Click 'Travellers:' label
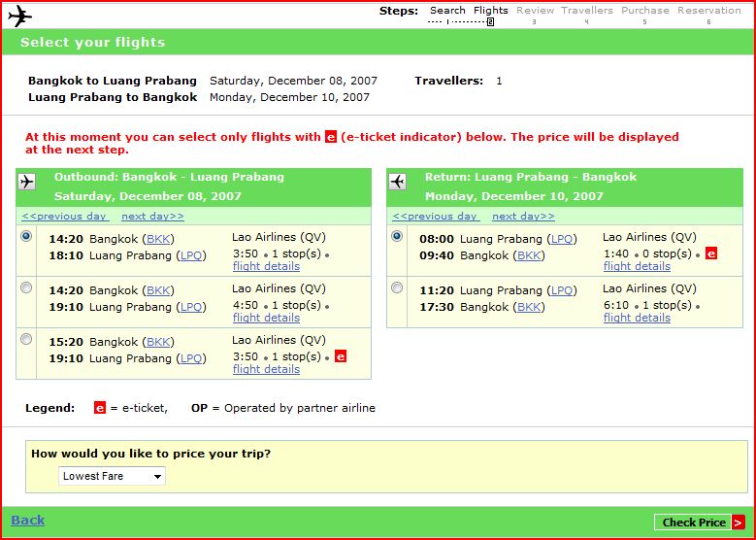Viewport: 756px width, 540px height. [x=448, y=81]
